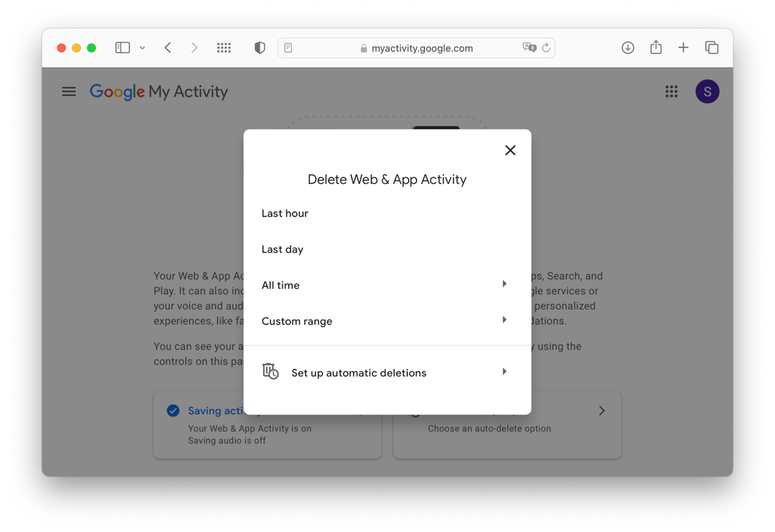Image resolution: width=775 pixels, height=532 pixels.
Task: Open the sidebar options dropdown arrow
Action: click(x=142, y=48)
